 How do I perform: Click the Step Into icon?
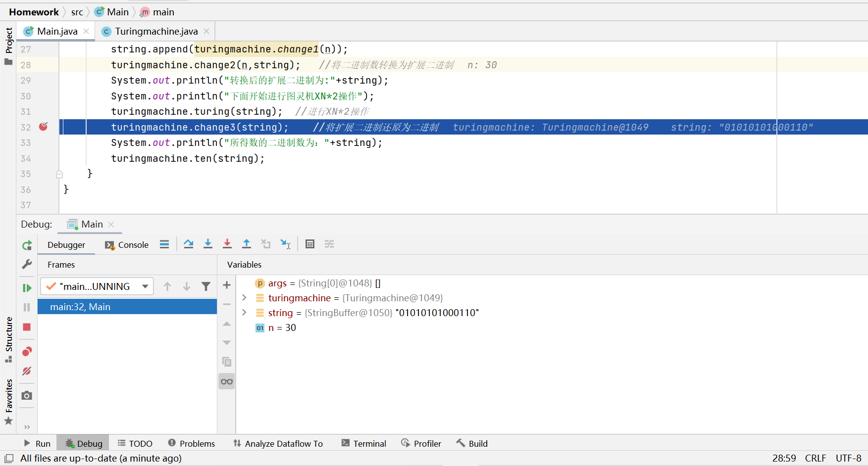click(x=208, y=244)
